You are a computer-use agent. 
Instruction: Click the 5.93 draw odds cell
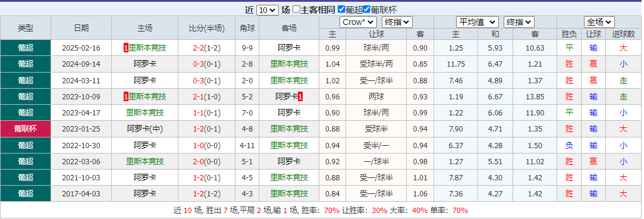click(x=496, y=48)
